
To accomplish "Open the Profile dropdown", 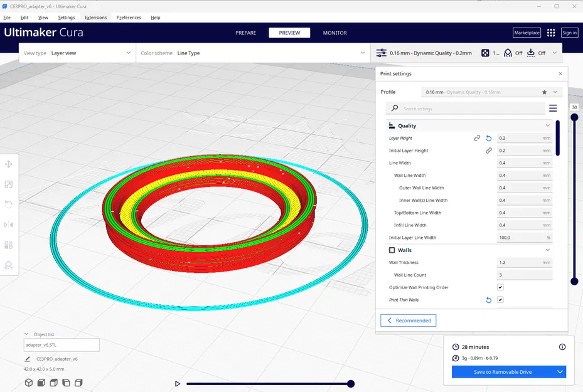I will pos(491,92).
